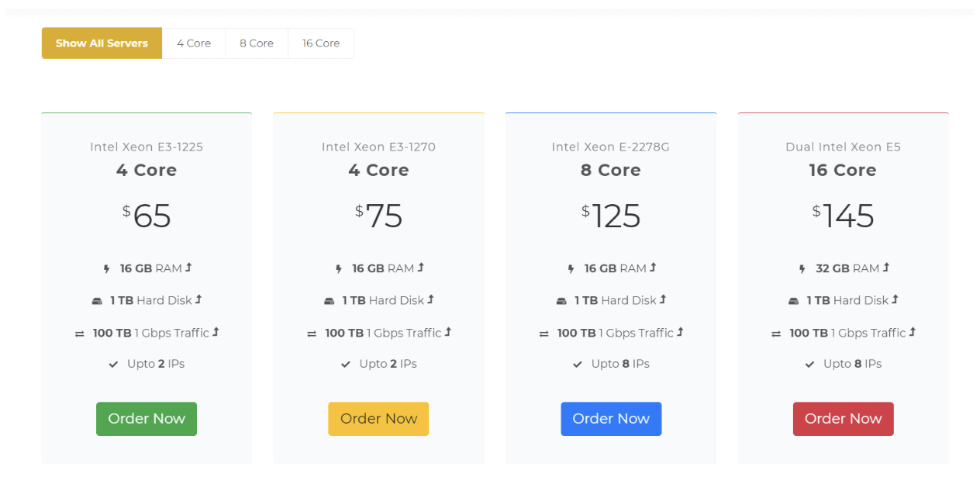
Task: Click Hard Disk upgrade arrow on E3-1270 card
Action: click(x=430, y=299)
